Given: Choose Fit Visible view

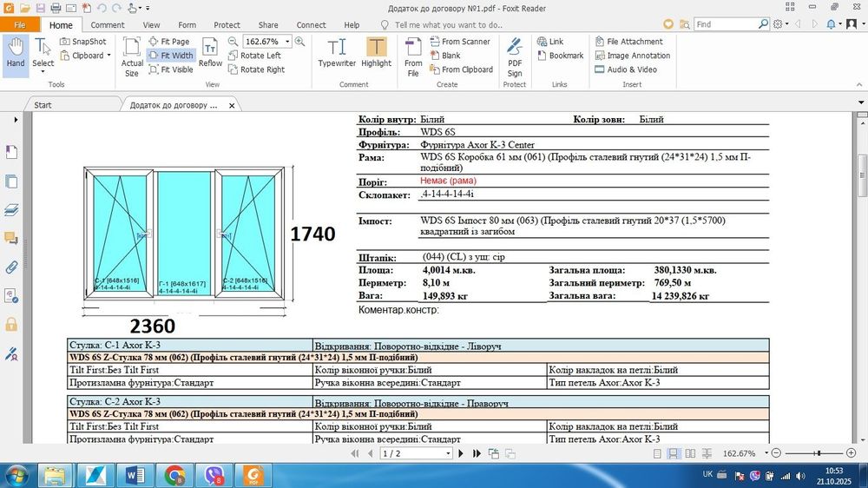Looking at the screenshot, I should point(171,69).
